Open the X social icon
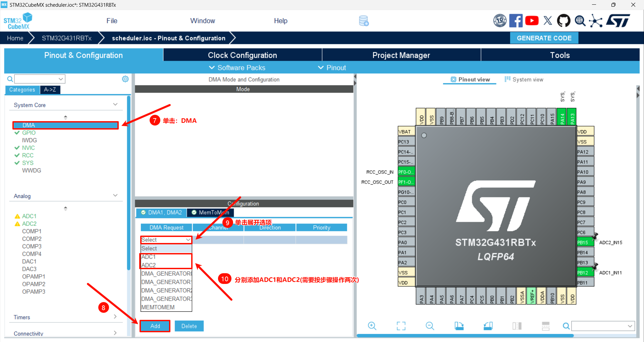Viewport: 644px width, 342px height. (548, 21)
